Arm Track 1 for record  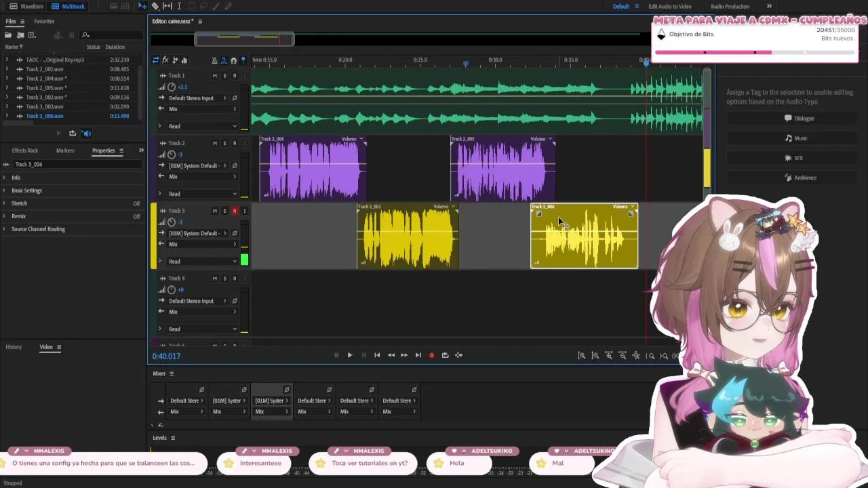[x=235, y=75]
